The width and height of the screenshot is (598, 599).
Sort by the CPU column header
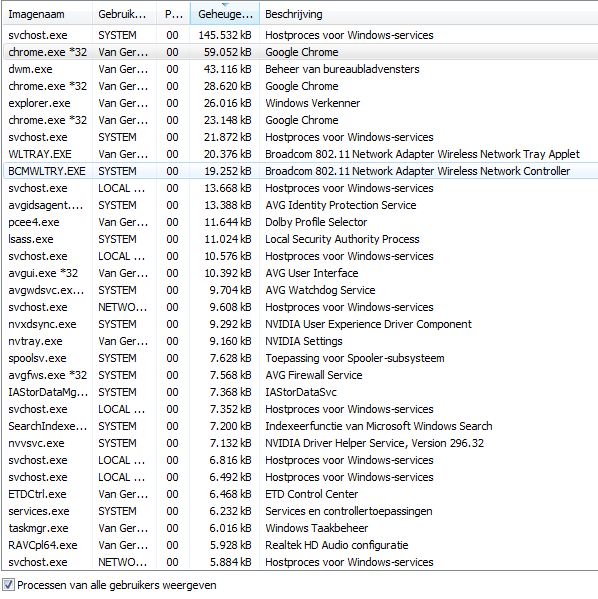(x=173, y=14)
